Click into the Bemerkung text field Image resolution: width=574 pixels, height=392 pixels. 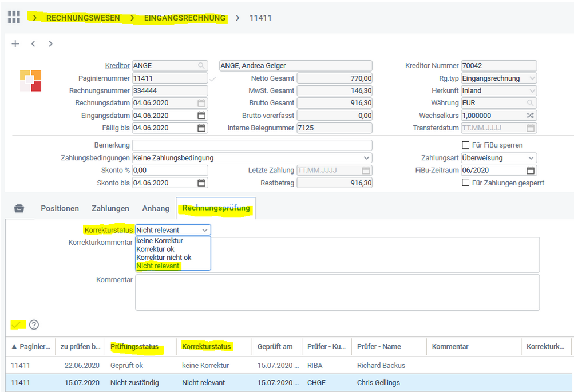pyautogui.click(x=252, y=145)
